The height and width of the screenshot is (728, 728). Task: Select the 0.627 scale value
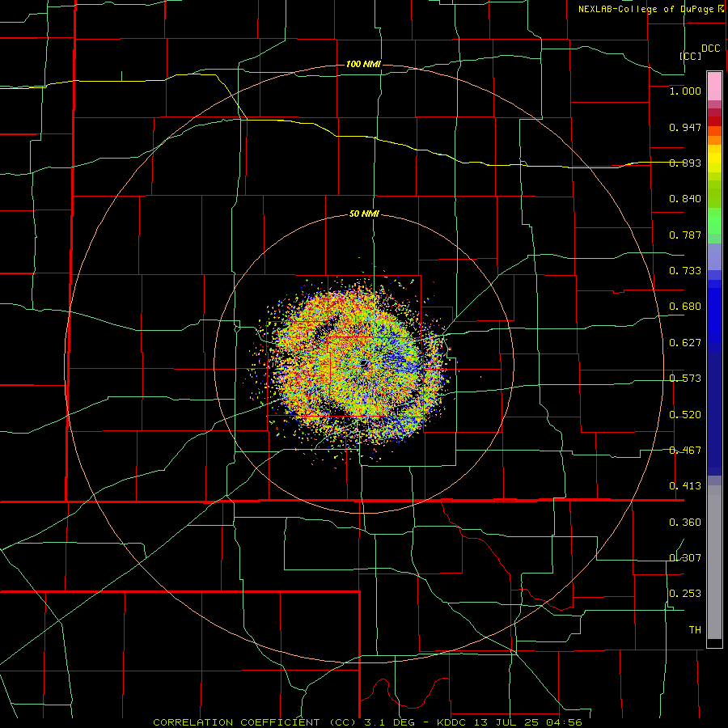(x=685, y=343)
